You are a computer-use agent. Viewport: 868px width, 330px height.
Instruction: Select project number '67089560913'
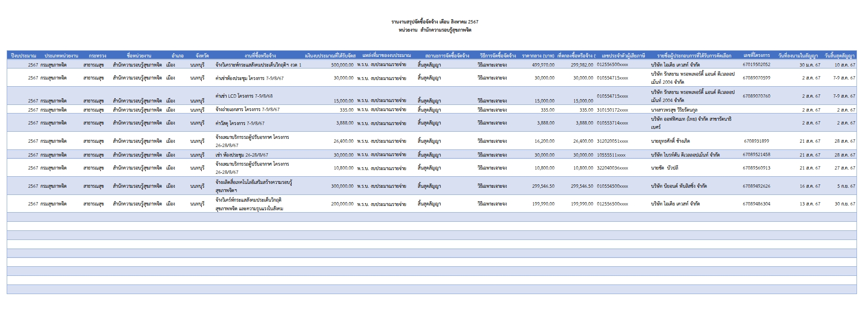[x=757, y=168]
